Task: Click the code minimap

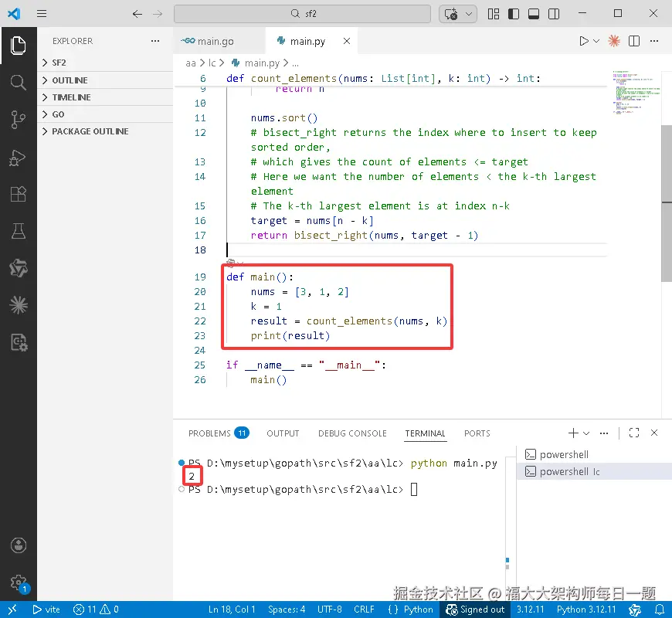Action: click(636, 92)
